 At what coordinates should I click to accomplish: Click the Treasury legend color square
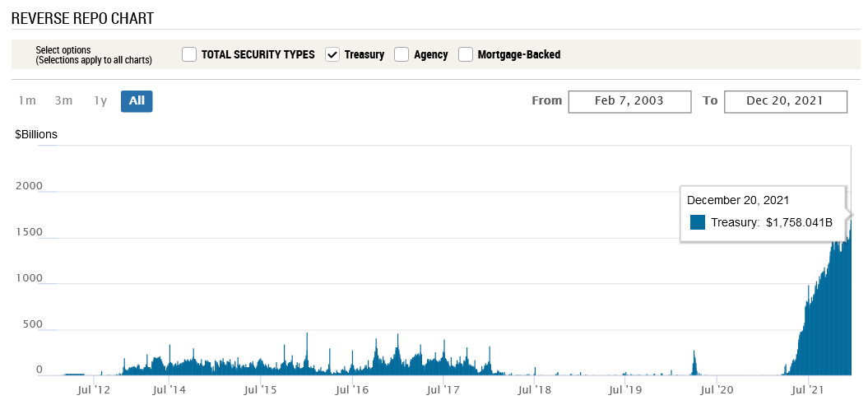698,223
